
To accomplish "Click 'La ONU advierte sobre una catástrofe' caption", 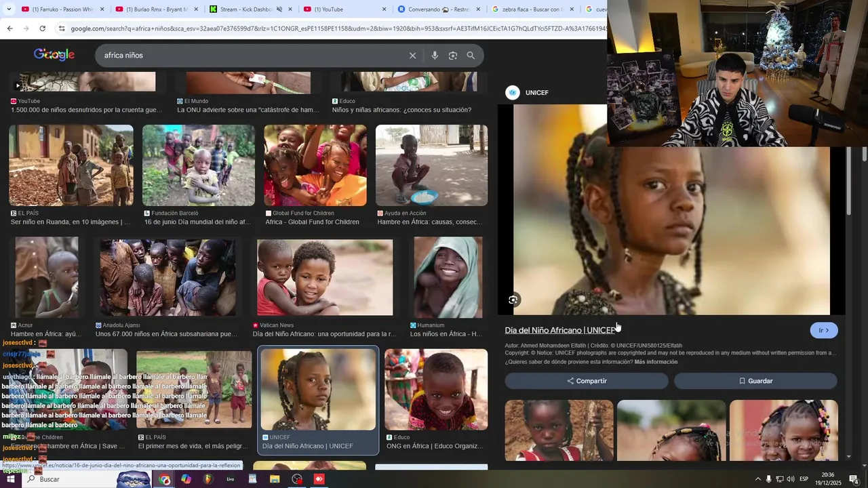I will tap(248, 110).
